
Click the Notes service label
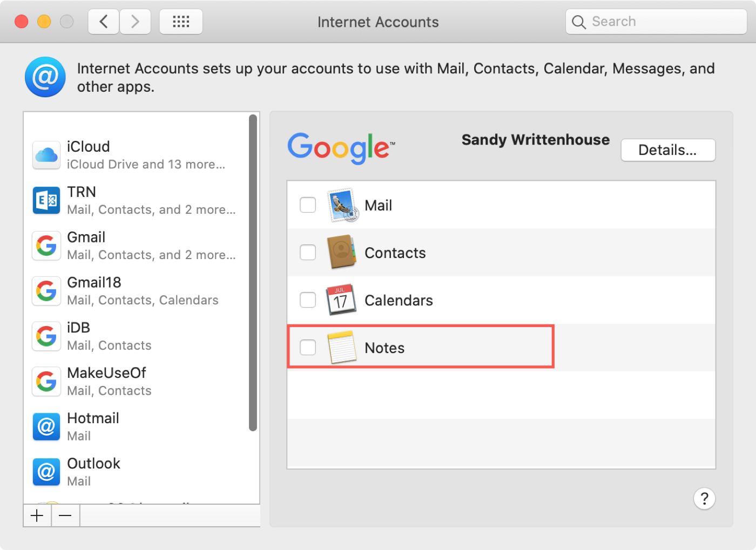[x=385, y=348]
